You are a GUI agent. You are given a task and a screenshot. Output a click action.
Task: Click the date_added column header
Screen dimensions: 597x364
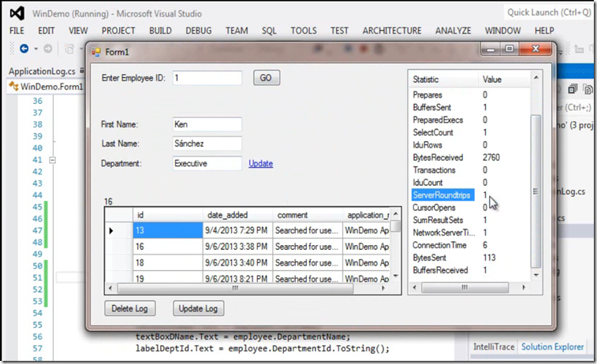coord(237,215)
